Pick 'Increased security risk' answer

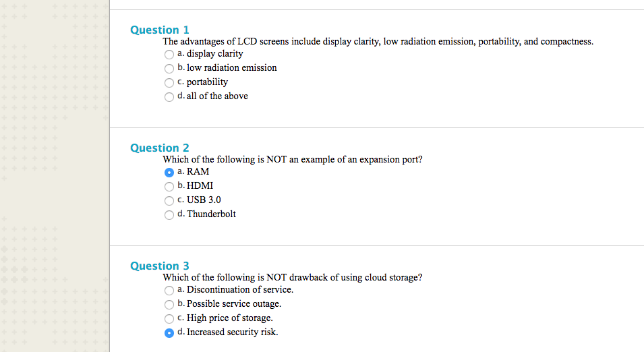pyautogui.click(x=169, y=332)
